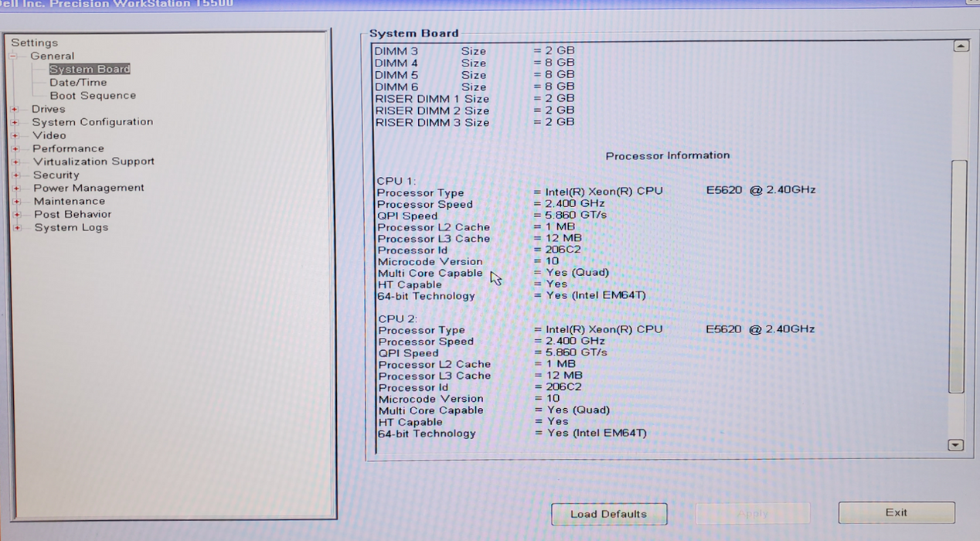Viewport: 980px width, 541px height.
Task: Click the CPU 1: label
Action: pyautogui.click(x=396, y=181)
